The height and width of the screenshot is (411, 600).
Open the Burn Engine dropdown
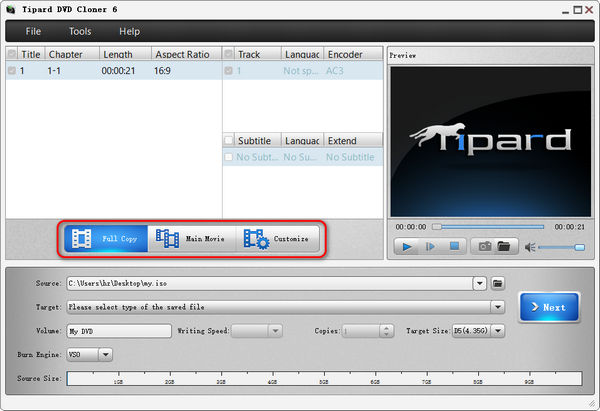point(105,355)
